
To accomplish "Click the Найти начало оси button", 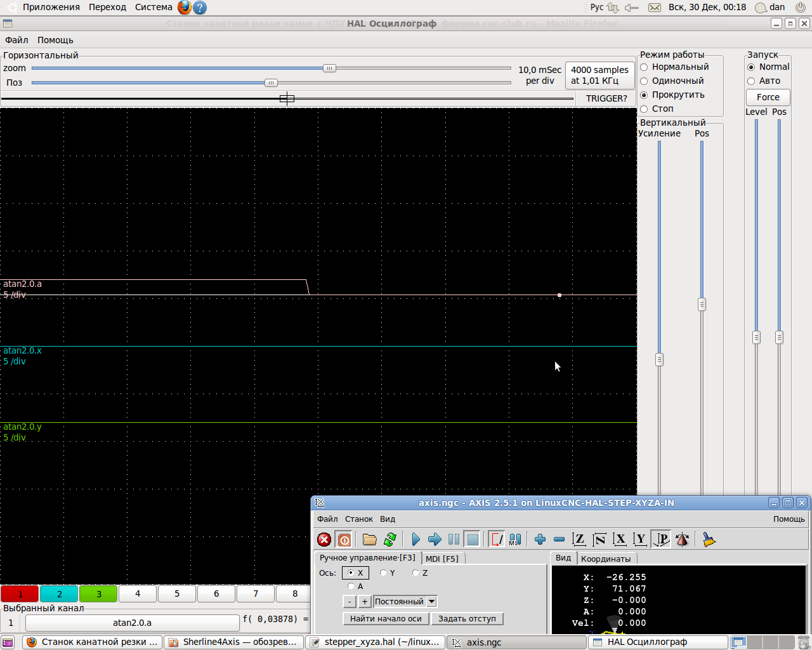I will click(x=386, y=619).
